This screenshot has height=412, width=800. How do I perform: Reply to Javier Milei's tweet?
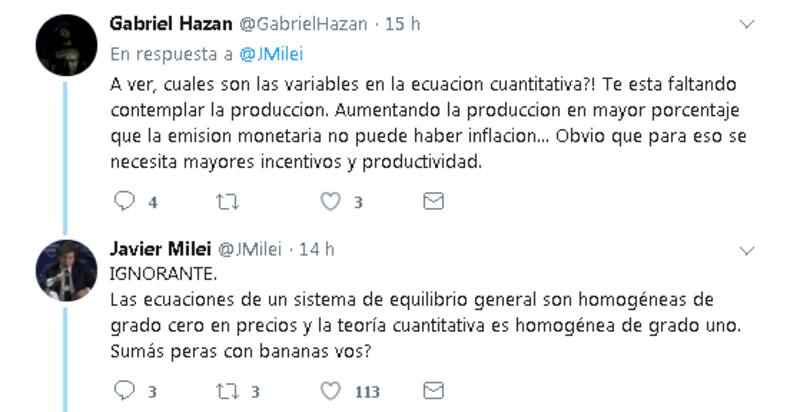[x=124, y=390]
